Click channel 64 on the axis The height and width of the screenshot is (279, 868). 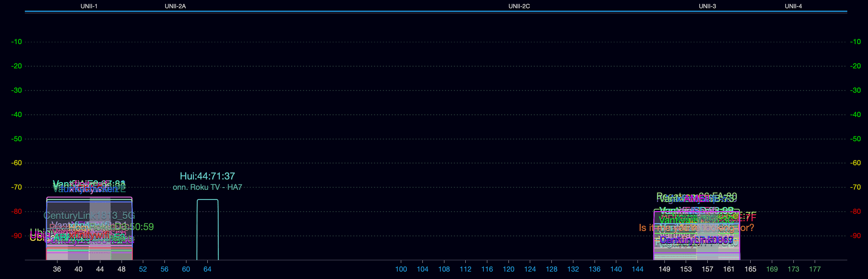[x=208, y=269]
